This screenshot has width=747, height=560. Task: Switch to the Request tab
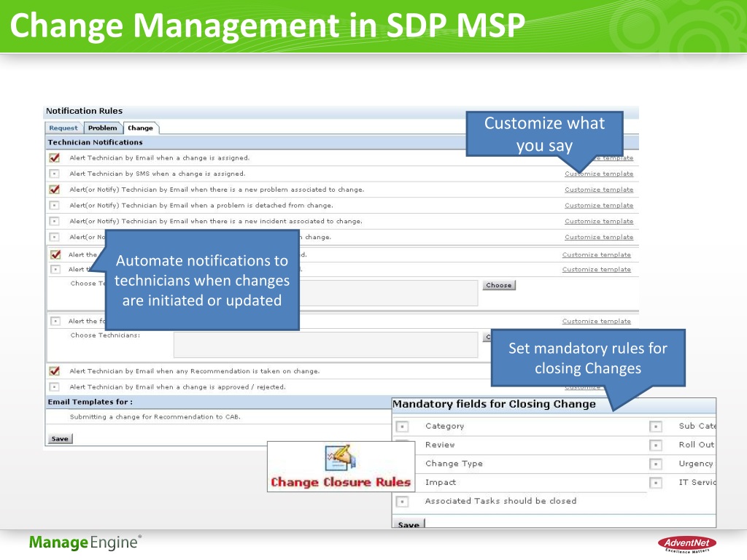pos(63,128)
